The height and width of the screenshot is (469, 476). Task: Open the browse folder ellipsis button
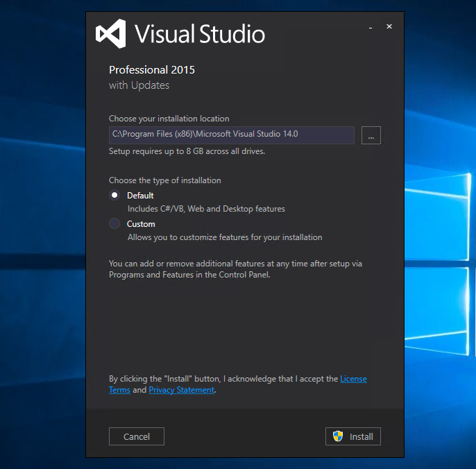click(x=371, y=135)
